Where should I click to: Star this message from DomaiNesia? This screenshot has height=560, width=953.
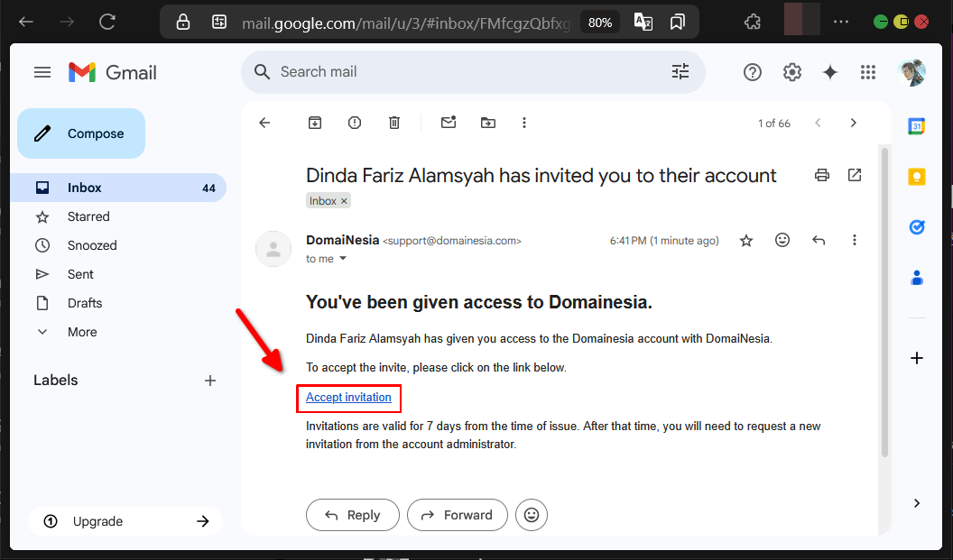[x=746, y=241]
